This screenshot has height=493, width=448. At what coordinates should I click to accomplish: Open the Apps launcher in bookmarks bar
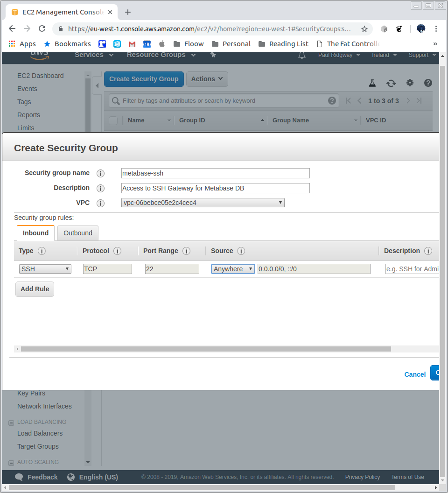tap(22, 44)
